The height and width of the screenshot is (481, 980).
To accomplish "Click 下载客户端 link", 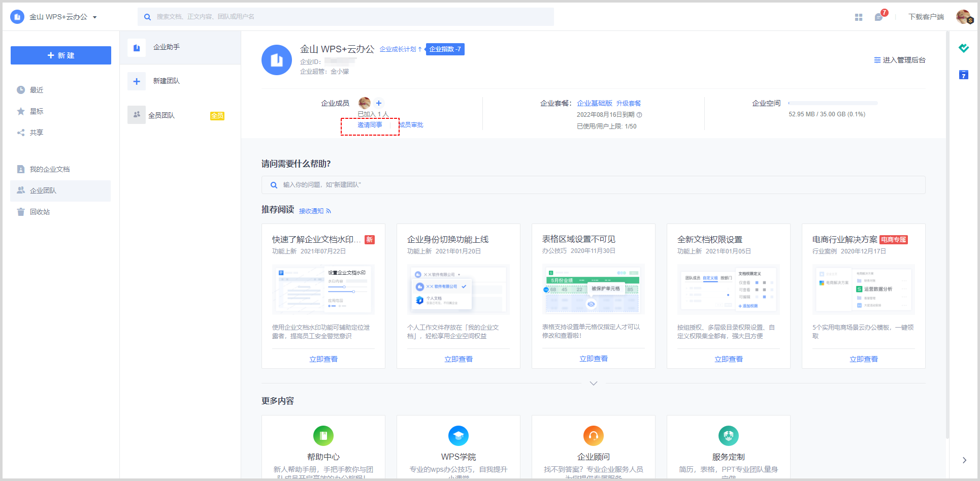I will (926, 17).
